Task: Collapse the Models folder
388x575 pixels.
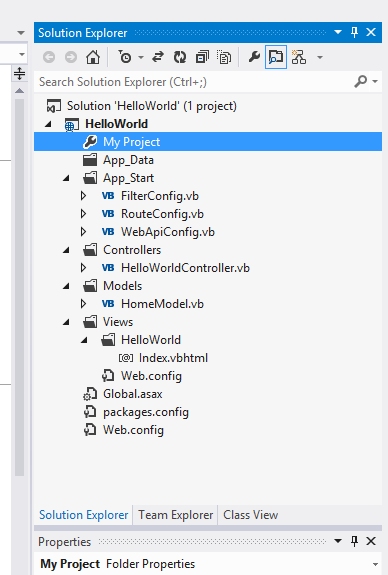Action: (66, 286)
